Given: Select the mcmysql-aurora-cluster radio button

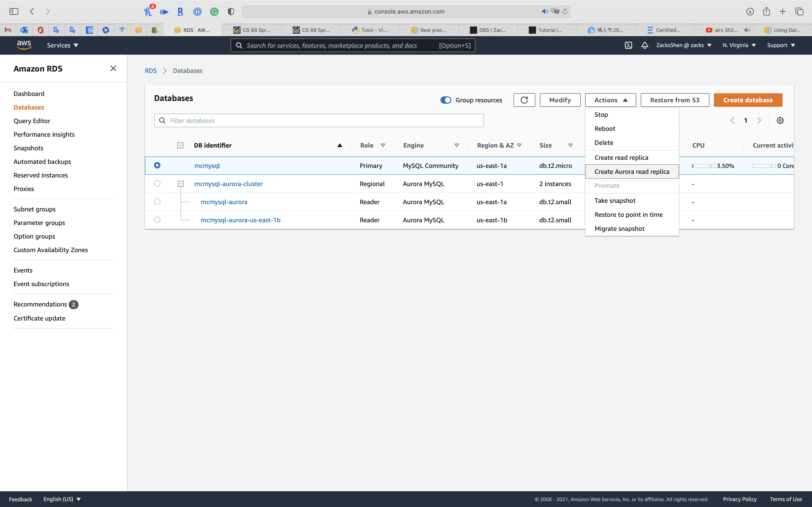Looking at the screenshot, I should coord(157,183).
